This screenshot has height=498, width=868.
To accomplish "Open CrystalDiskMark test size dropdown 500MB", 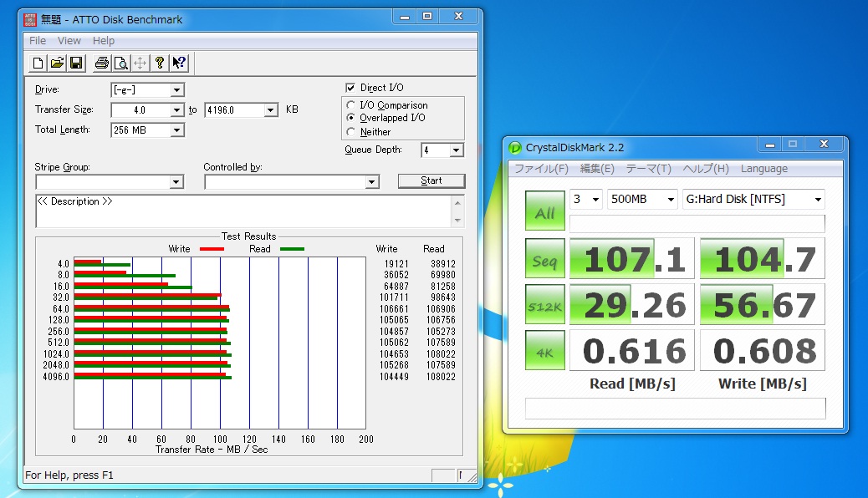I will tap(643, 199).
